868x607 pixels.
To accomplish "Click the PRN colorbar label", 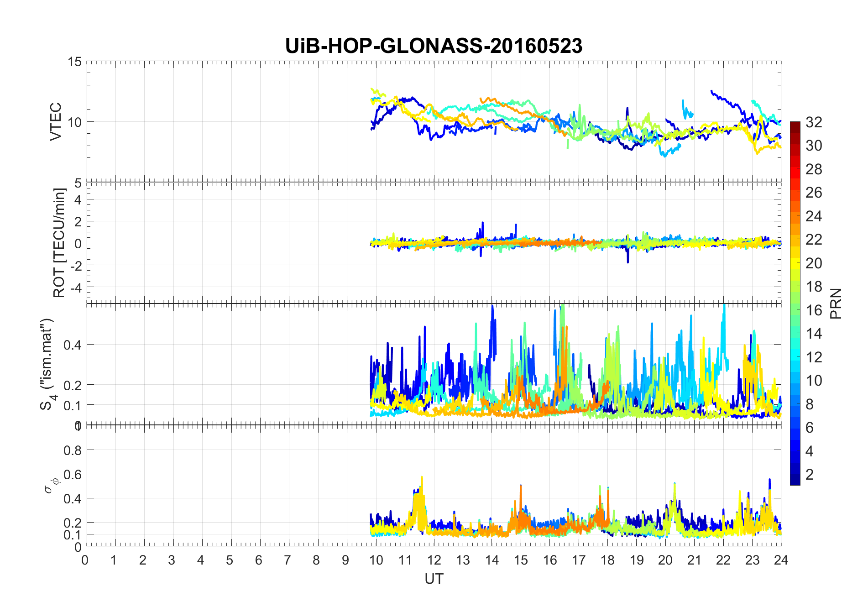I will point(836,303).
